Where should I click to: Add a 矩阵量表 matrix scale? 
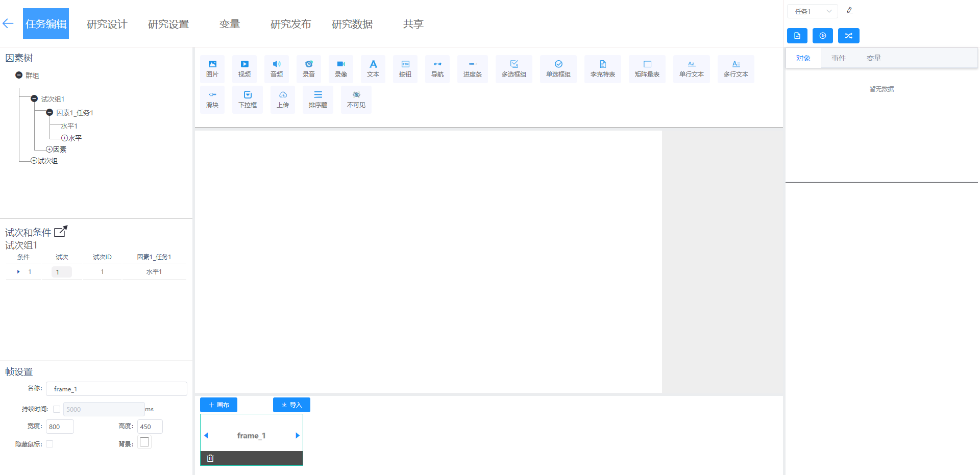(647, 69)
